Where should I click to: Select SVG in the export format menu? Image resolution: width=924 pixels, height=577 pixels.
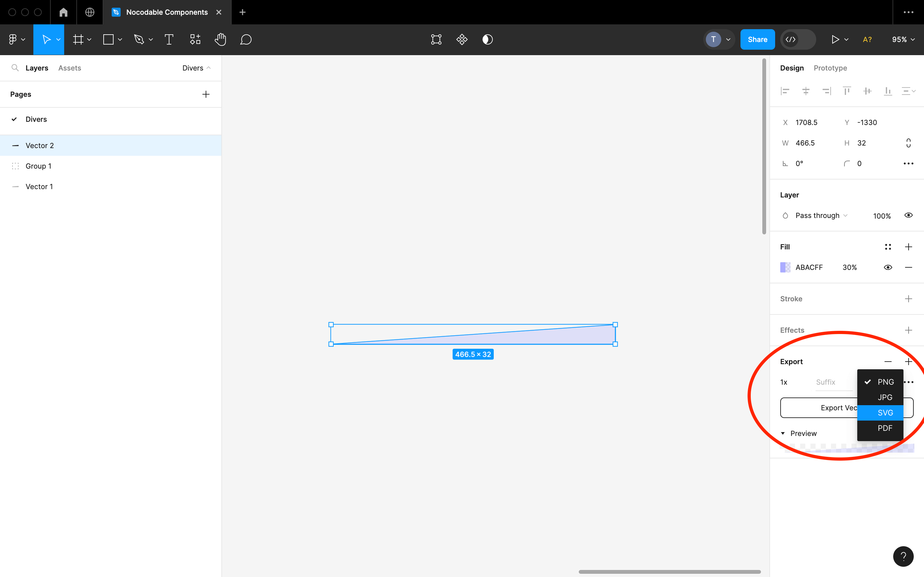tap(886, 413)
